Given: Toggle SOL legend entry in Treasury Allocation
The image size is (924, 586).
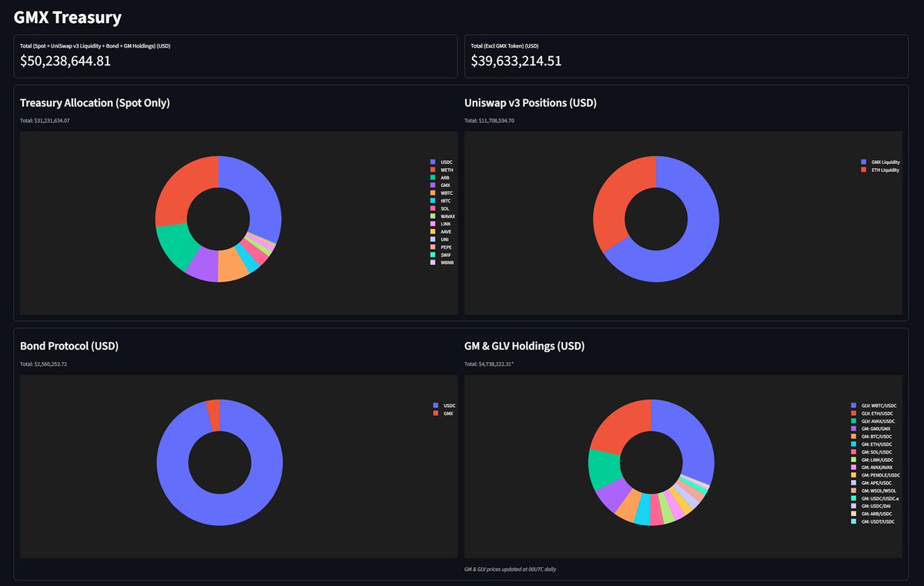Looking at the screenshot, I should point(440,208).
